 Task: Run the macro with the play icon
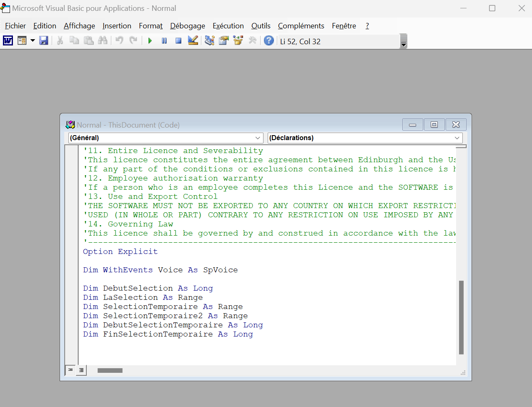pyautogui.click(x=150, y=40)
